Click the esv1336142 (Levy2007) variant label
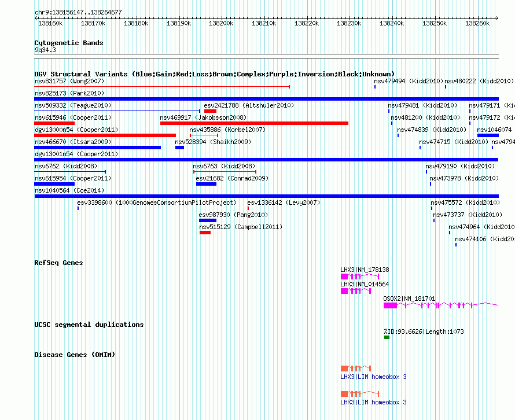The image size is (515, 420). [x=284, y=202]
